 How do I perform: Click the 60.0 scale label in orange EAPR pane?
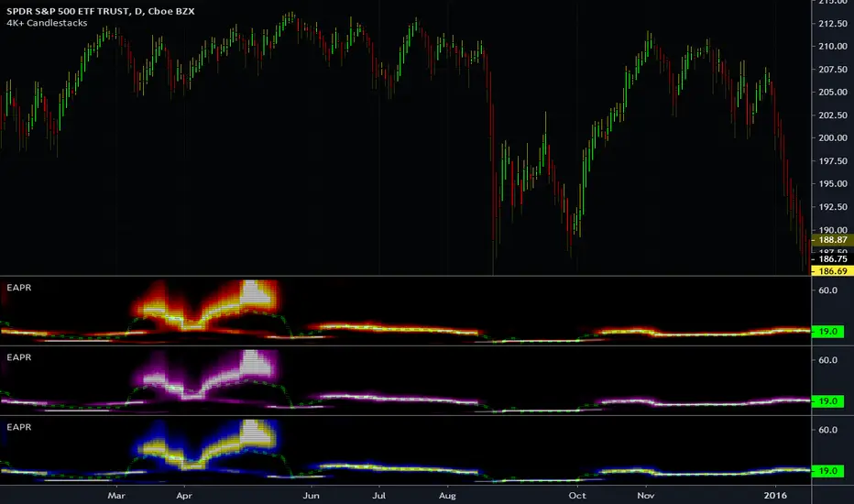pos(827,290)
